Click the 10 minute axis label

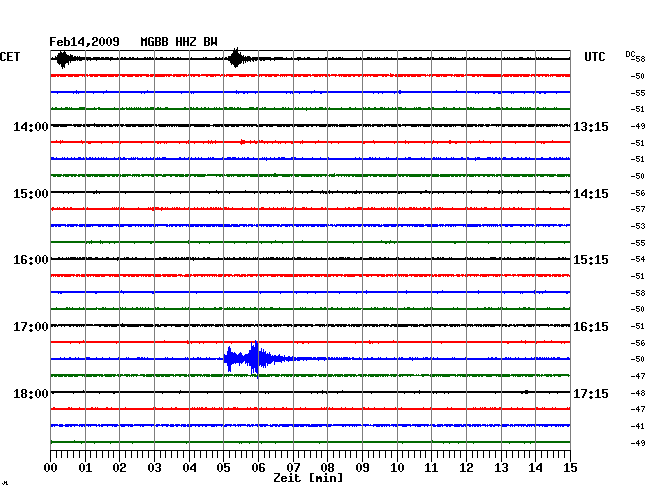[x=397, y=467]
